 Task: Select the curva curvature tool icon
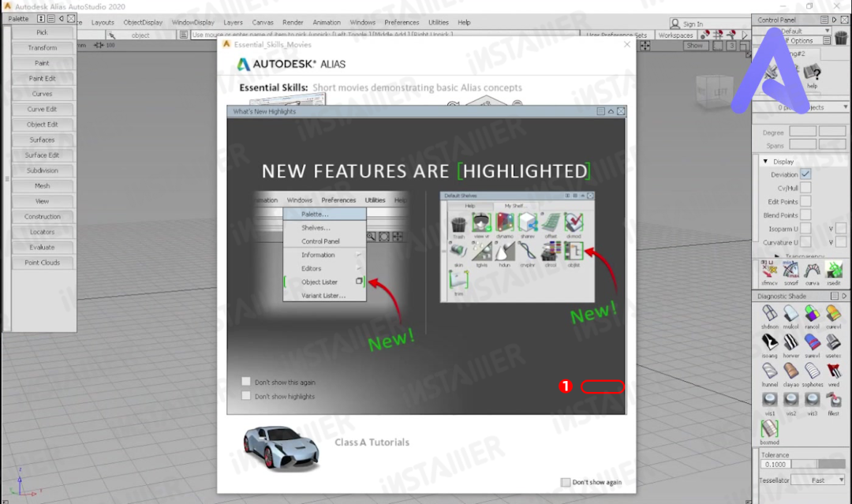point(812,270)
